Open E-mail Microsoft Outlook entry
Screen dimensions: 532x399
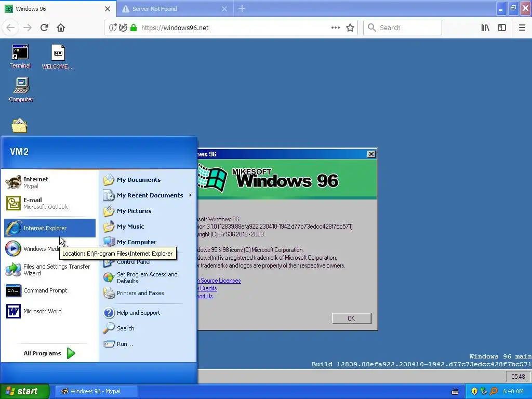(50, 203)
